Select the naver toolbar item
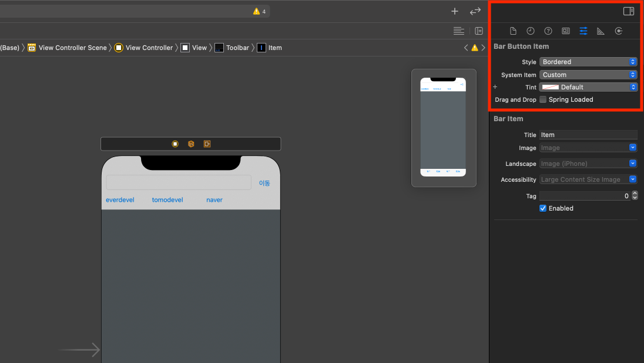The height and width of the screenshot is (363, 644). [x=214, y=200]
